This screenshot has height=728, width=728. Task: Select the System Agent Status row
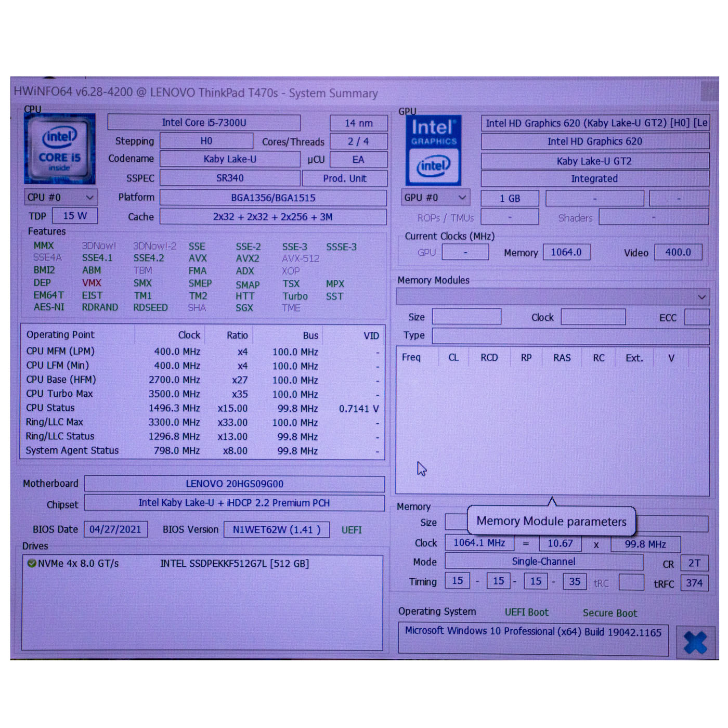click(203, 450)
